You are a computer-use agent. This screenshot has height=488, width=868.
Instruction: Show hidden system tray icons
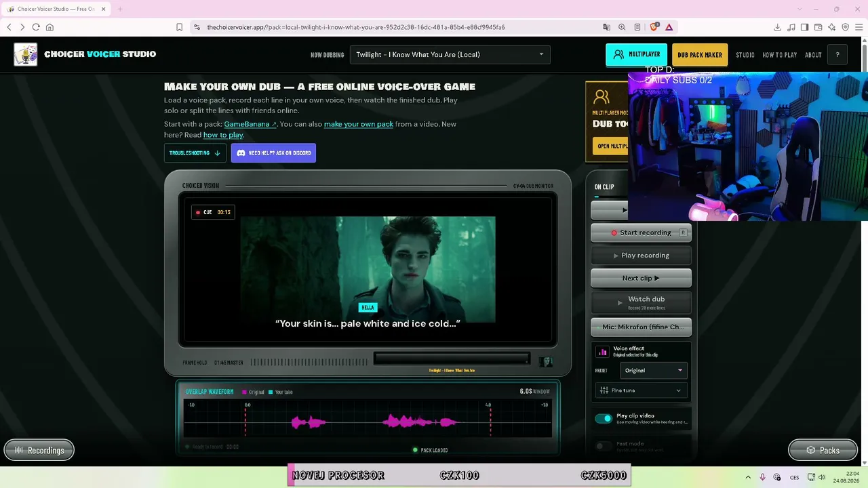click(748, 477)
